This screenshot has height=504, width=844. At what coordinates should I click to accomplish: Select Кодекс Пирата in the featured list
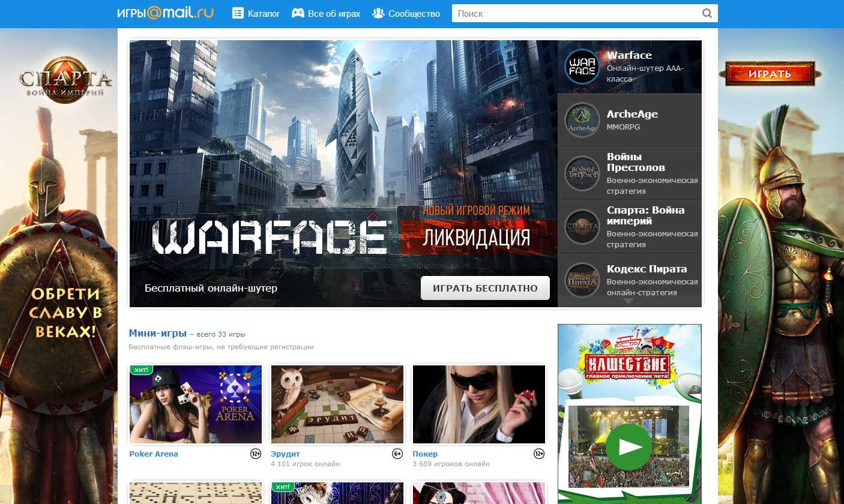click(630, 280)
